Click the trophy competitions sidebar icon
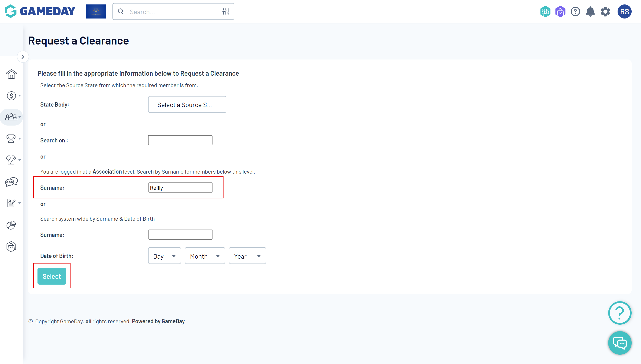Viewport: 641px width, 364px height. pos(11,138)
